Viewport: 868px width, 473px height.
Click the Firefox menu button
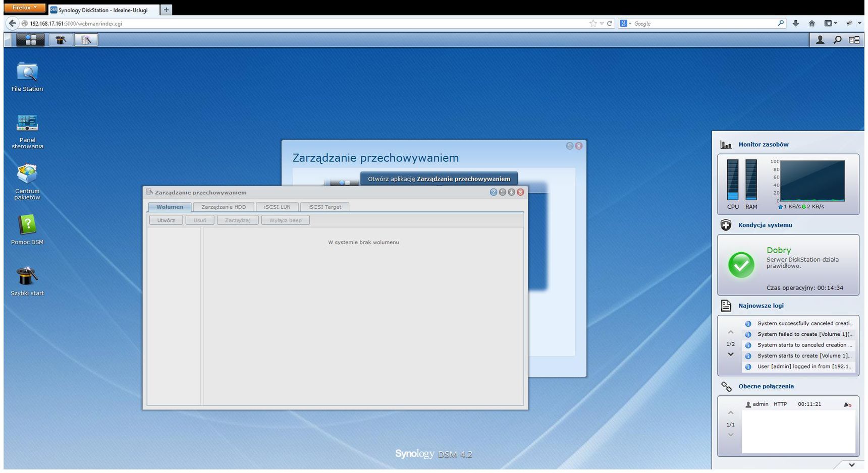click(24, 8)
